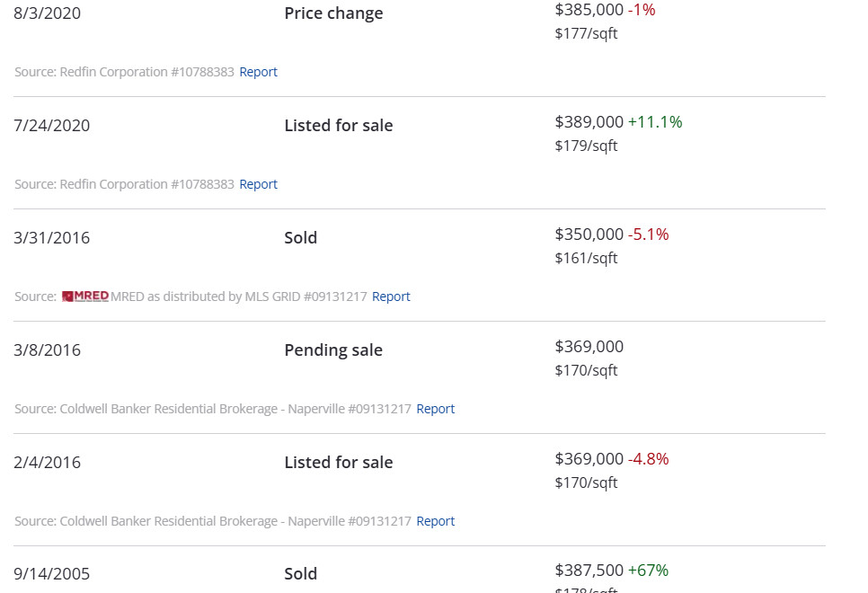The image size is (868, 593).
Task: Report the 2/4/2016 listed for sale entry
Action: coord(435,521)
